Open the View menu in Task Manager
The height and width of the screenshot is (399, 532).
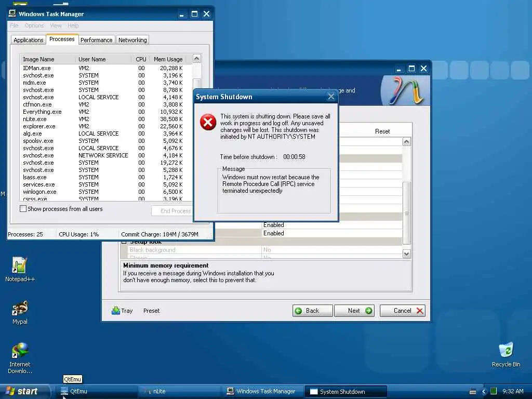coord(56,25)
